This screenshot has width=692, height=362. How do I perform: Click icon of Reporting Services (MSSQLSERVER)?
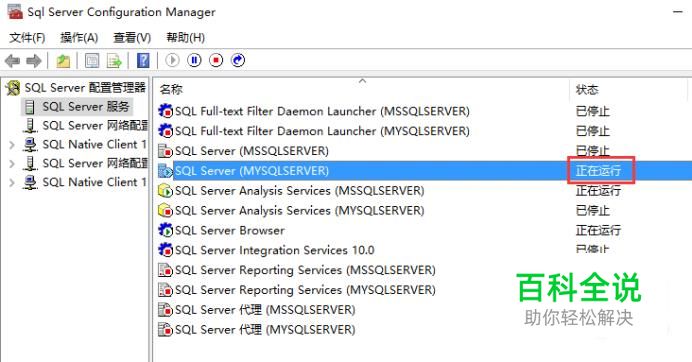pos(165,270)
